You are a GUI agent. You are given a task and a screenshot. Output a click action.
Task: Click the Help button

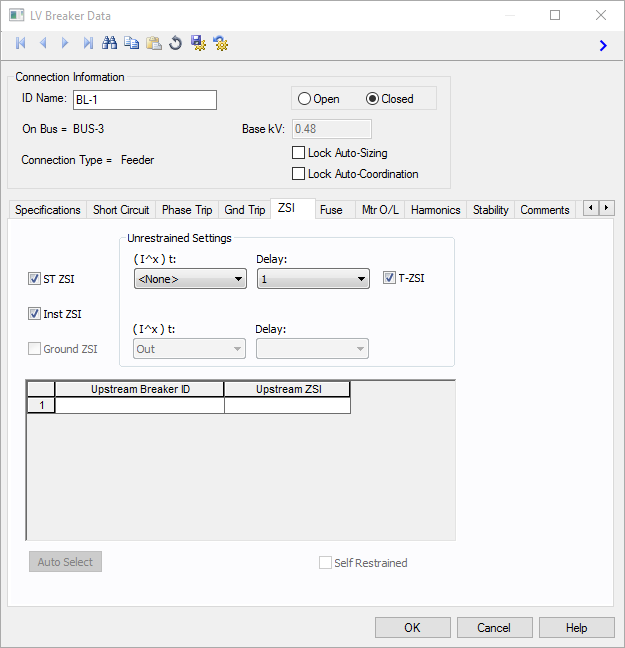(x=576, y=628)
